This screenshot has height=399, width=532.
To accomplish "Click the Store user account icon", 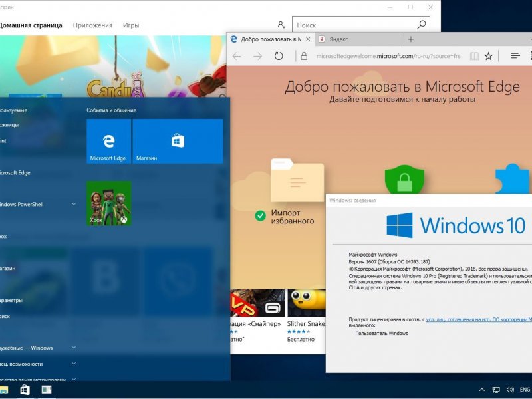I will [x=281, y=25].
